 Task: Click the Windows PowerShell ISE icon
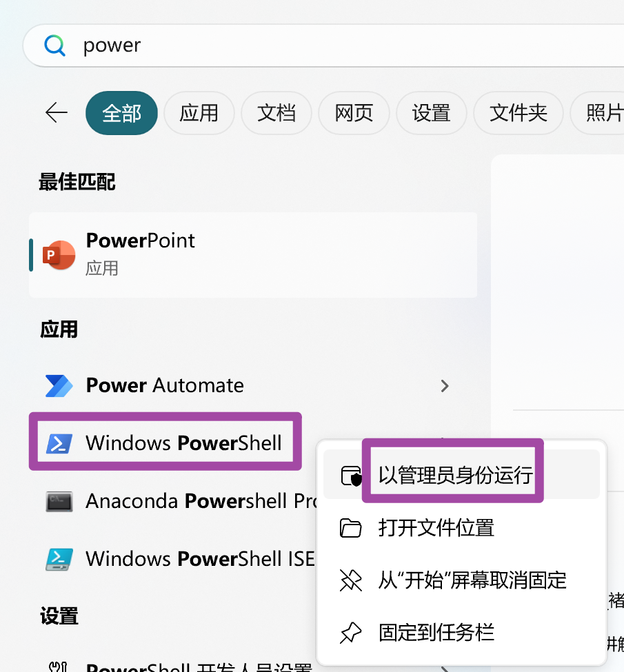pos(59,559)
